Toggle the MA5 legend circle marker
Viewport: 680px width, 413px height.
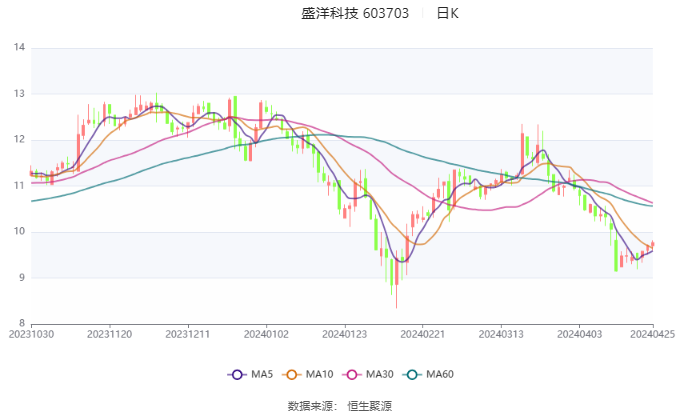click(x=237, y=374)
